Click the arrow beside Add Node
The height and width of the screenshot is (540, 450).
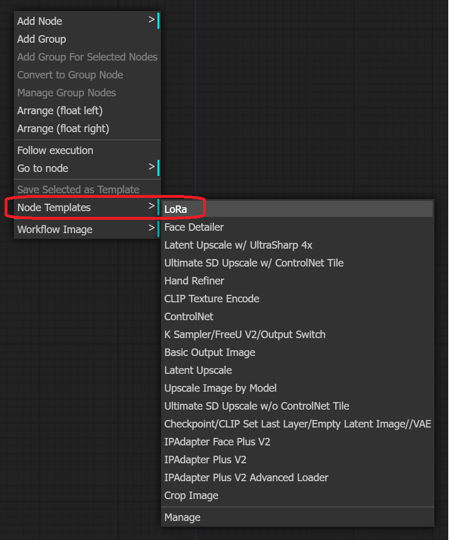(x=151, y=20)
